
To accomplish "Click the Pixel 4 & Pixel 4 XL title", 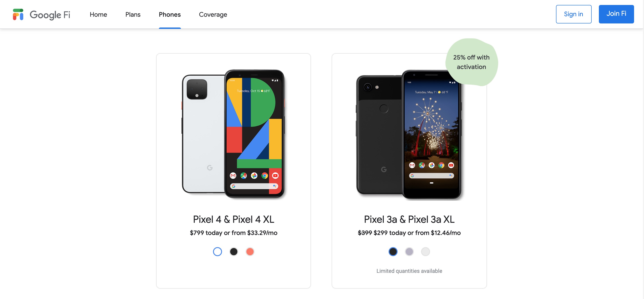I will point(234,219).
